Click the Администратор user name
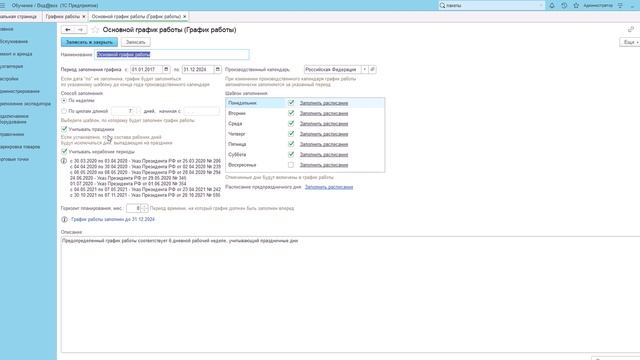640x360 pixels. pos(598,5)
